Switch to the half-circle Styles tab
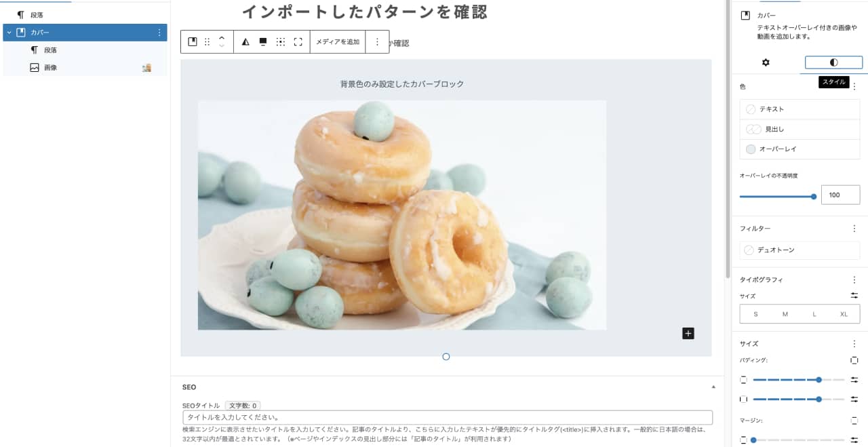Image resolution: width=868 pixels, height=447 pixels. pos(833,62)
